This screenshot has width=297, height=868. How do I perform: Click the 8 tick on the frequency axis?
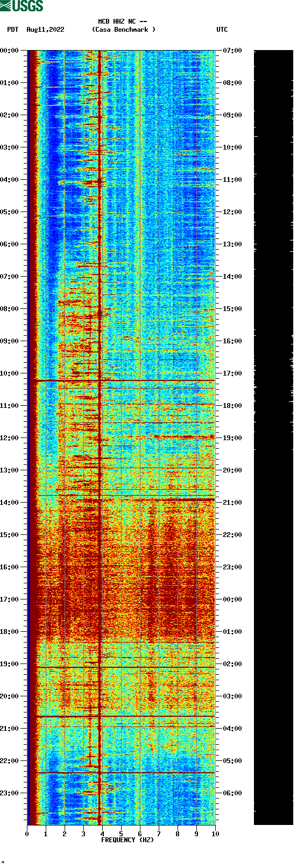[x=178, y=834]
